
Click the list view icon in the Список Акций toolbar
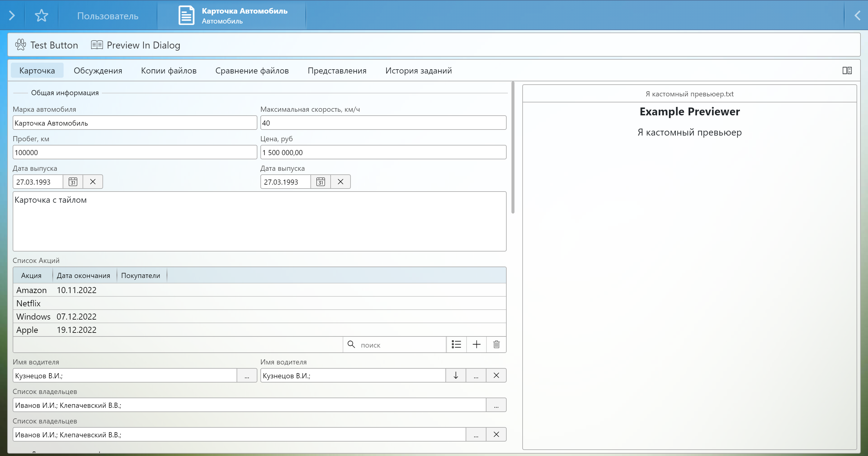456,345
